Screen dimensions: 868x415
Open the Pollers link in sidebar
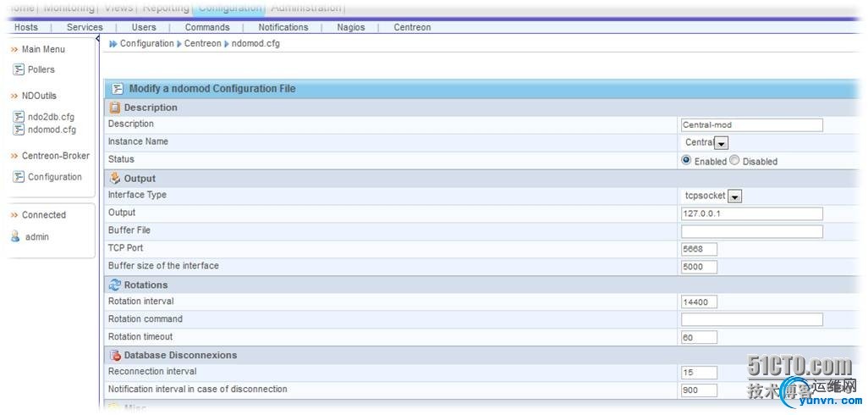pos(41,69)
